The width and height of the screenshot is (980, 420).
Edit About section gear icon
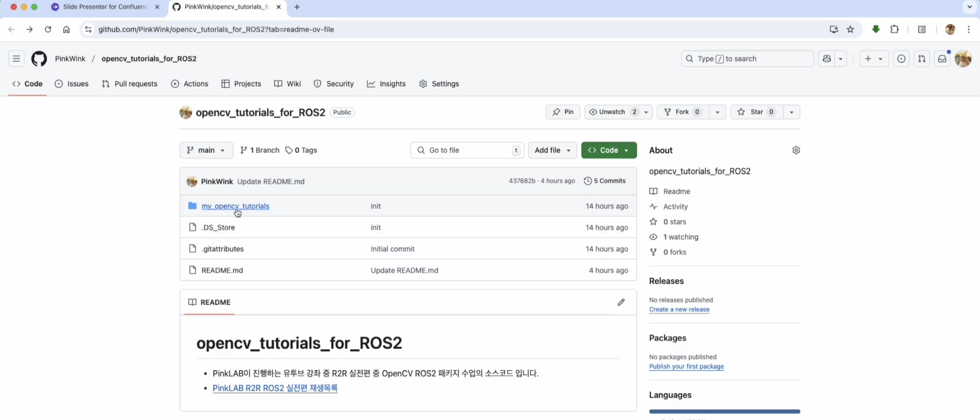click(x=796, y=150)
